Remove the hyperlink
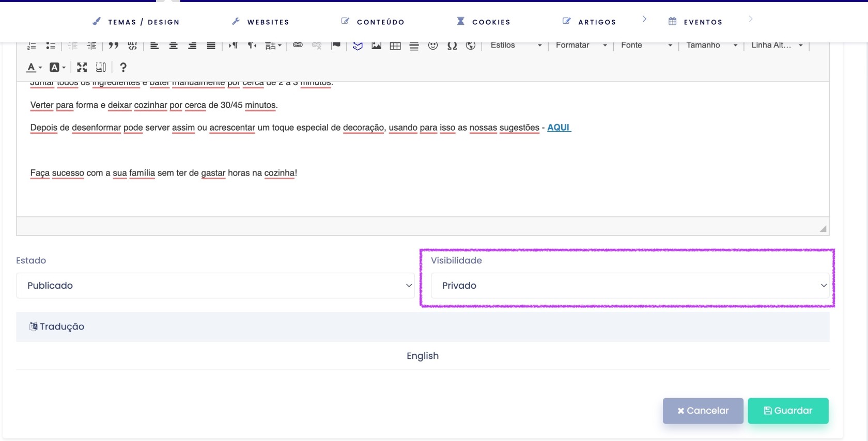Image resolution: width=868 pixels, height=441 pixels. click(x=317, y=45)
